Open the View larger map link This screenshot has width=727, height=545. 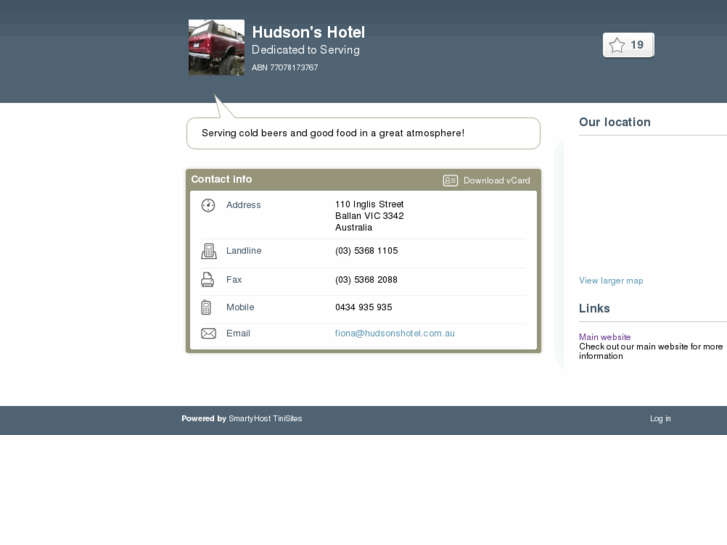pyautogui.click(x=611, y=281)
